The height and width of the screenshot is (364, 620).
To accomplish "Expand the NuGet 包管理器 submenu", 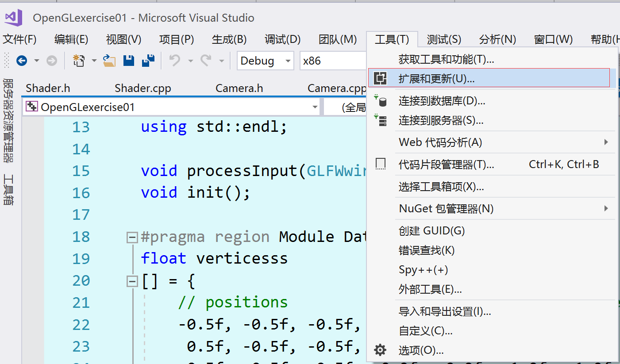I will (606, 208).
